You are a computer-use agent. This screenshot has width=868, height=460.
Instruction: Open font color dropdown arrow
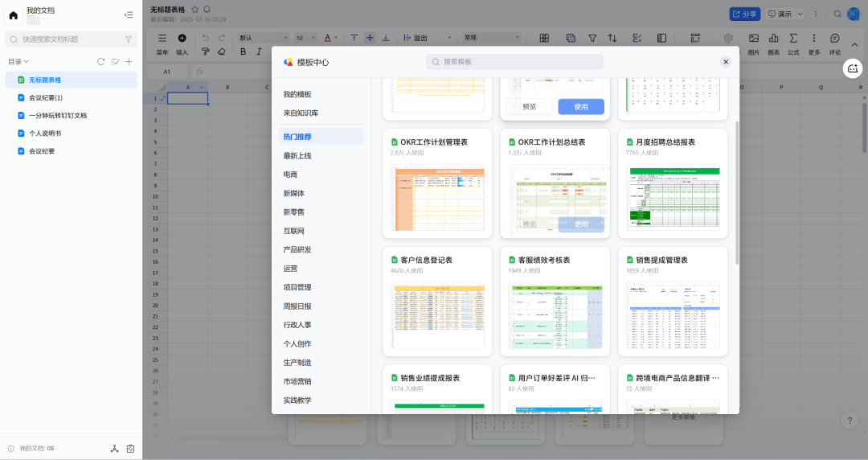click(x=336, y=38)
